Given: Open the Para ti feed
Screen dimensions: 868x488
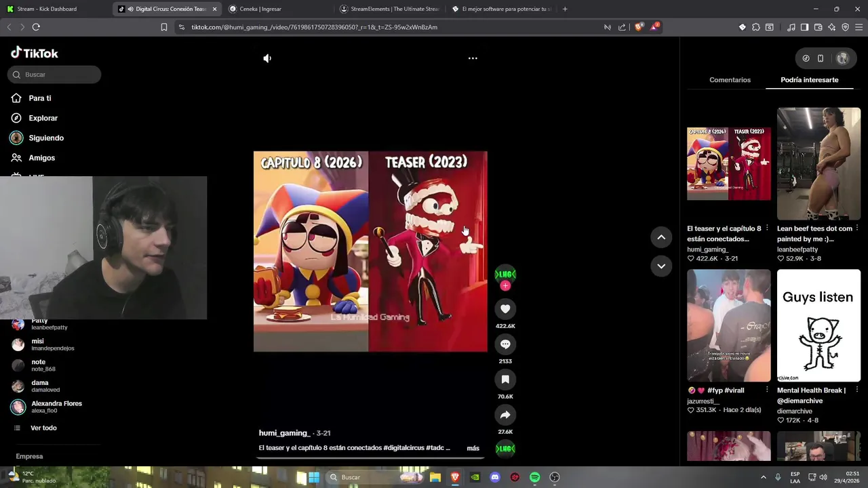Looking at the screenshot, I should 31,98.
